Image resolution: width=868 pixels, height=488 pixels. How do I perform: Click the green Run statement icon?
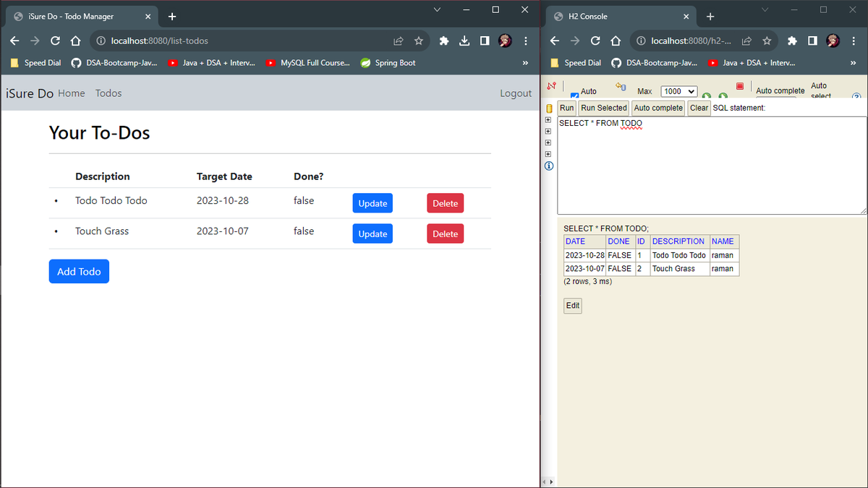[x=707, y=95]
